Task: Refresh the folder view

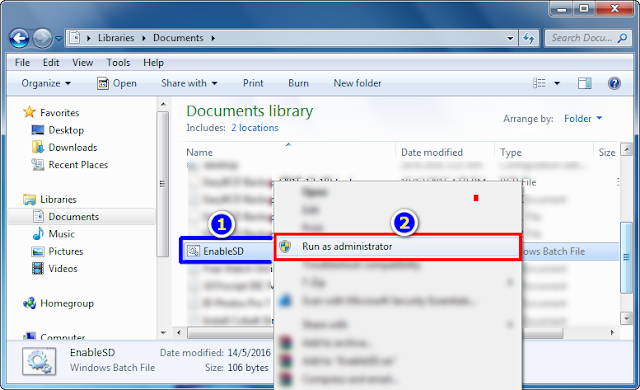Action: (529, 38)
